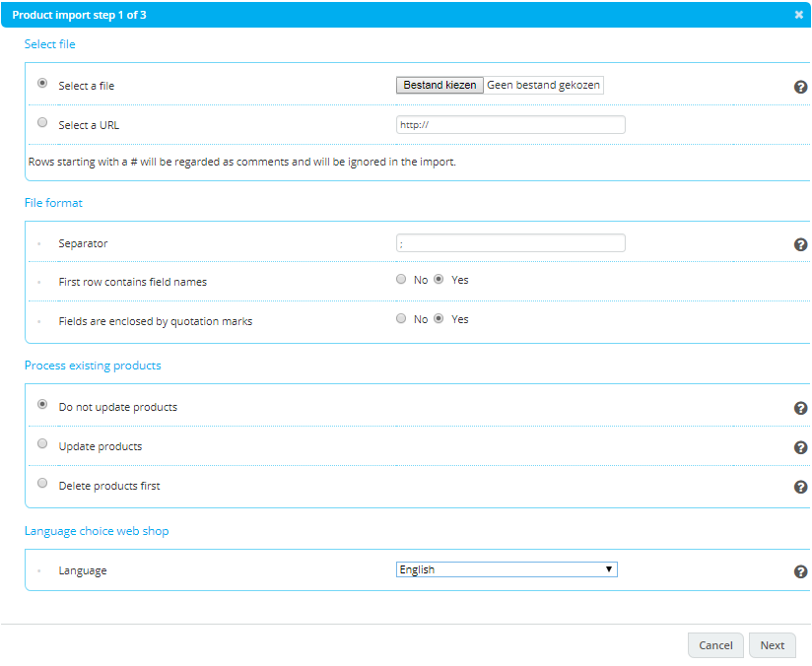This screenshot has height=666, width=812.
Task: Focus the http:// URL input field
Action: tap(510, 125)
